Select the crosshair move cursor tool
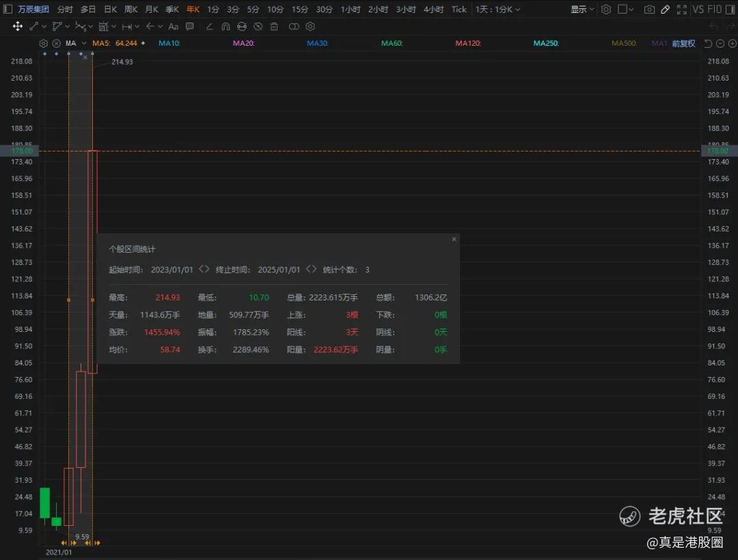 [18, 27]
